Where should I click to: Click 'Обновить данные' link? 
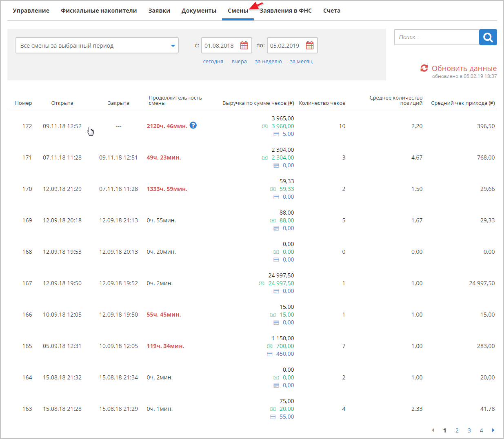tap(464, 69)
